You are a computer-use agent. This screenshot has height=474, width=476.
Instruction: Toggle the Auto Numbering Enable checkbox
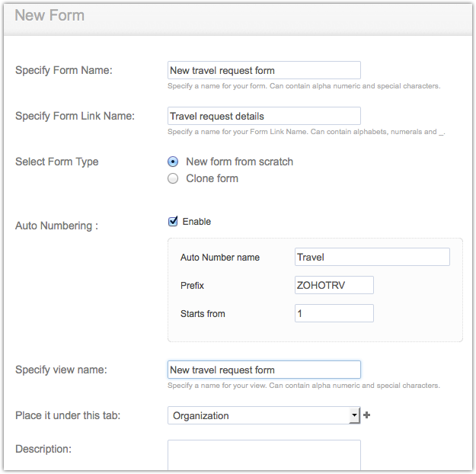pos(173,222)
